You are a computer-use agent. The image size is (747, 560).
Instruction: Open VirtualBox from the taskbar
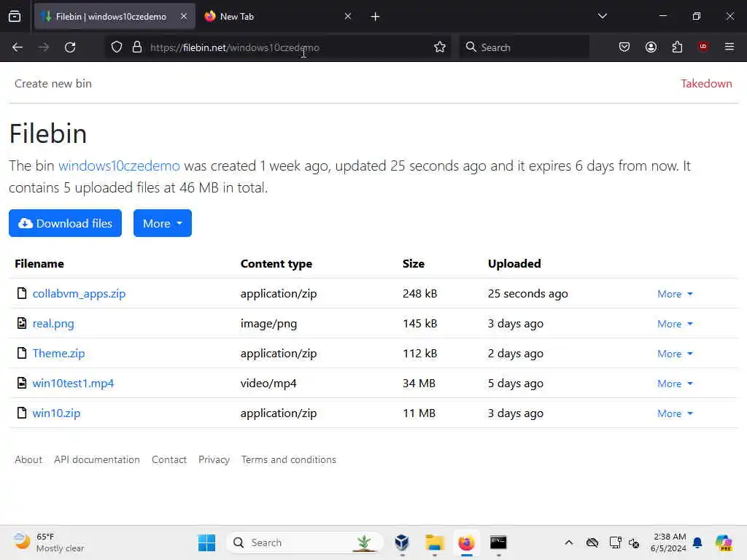click(402, 542)
